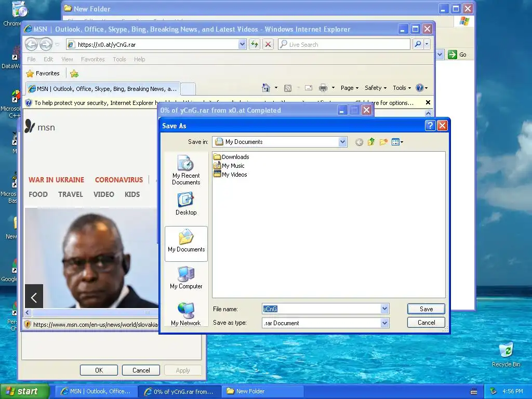Open the File menu in Internet Explorer

click(x=31, y=59)
